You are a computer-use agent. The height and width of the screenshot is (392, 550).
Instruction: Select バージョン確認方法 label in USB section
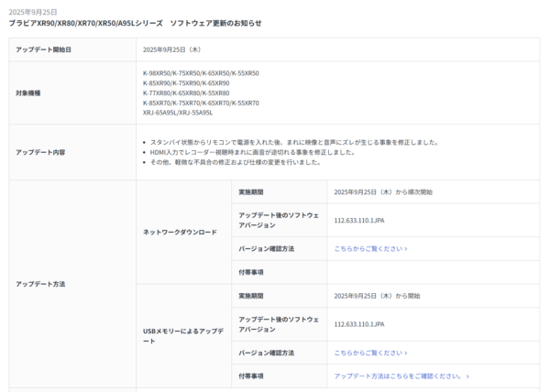266,353
